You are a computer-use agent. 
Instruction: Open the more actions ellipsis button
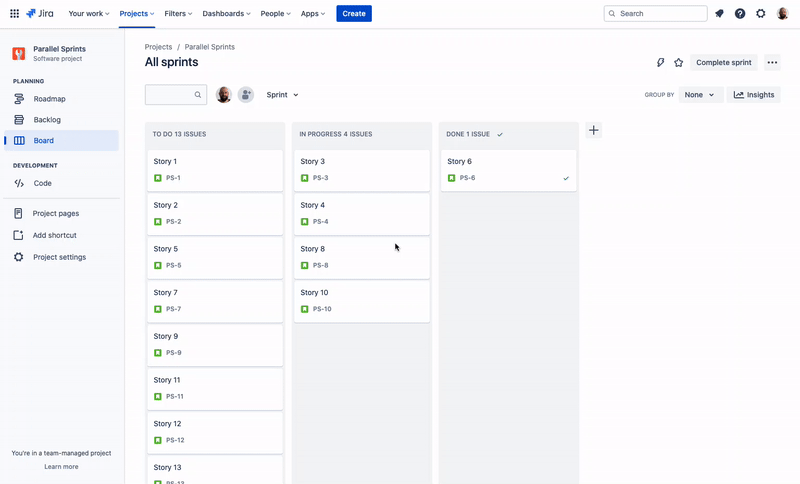click(772, 63)
